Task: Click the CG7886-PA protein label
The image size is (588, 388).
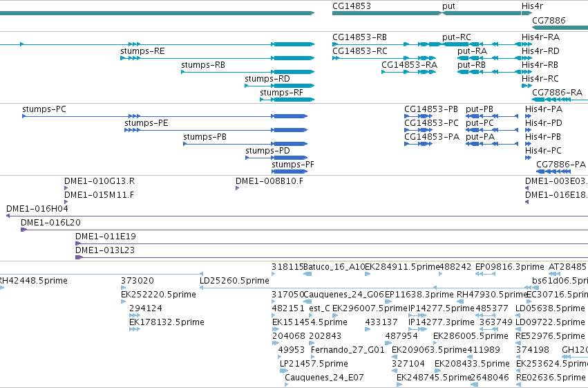Action: tap(560, 165)
